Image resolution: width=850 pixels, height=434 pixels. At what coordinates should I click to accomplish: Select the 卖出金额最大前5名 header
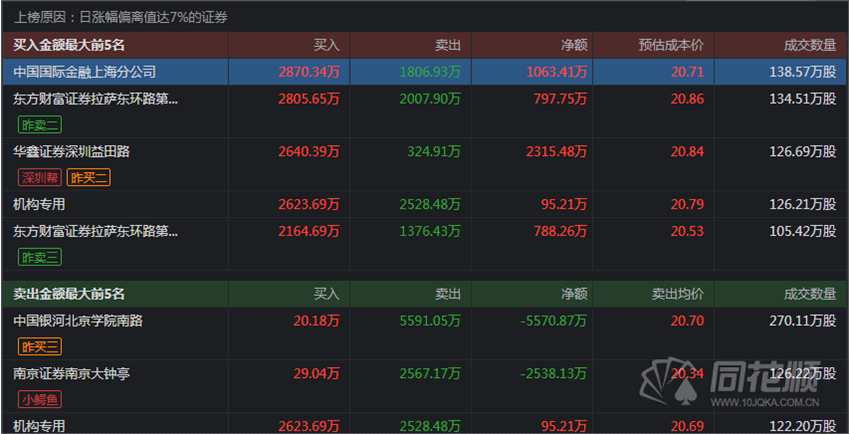point(69,294)
